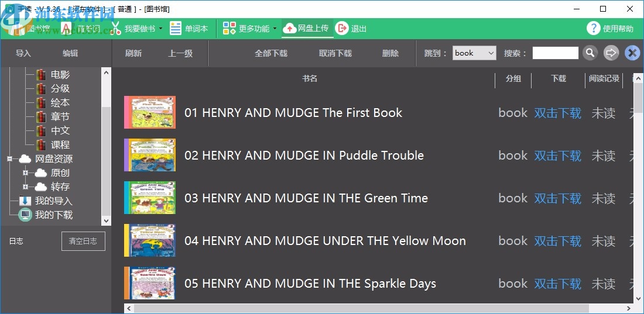The width and height of the screenshot is (644, 314).
Task: Click 取消下载 to cancel downloads
Action: 335,53
